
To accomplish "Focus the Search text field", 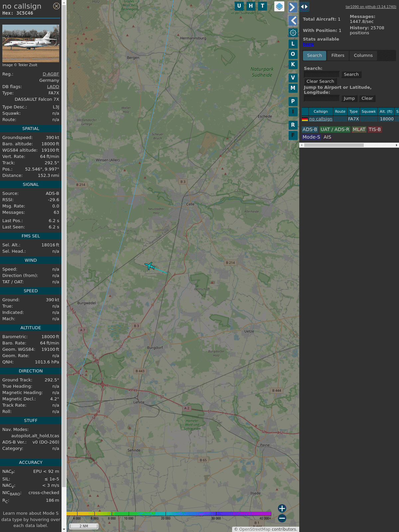I will 322,74.
